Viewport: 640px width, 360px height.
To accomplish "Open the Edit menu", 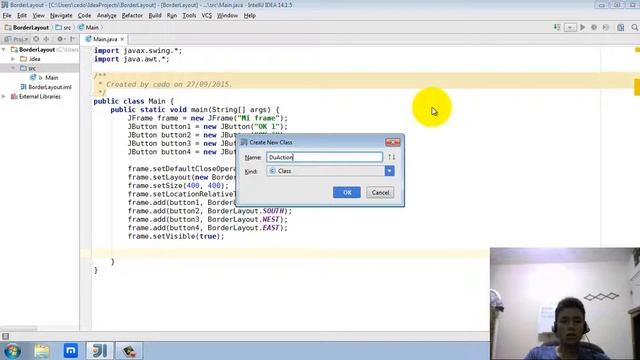I will point(22,16).
